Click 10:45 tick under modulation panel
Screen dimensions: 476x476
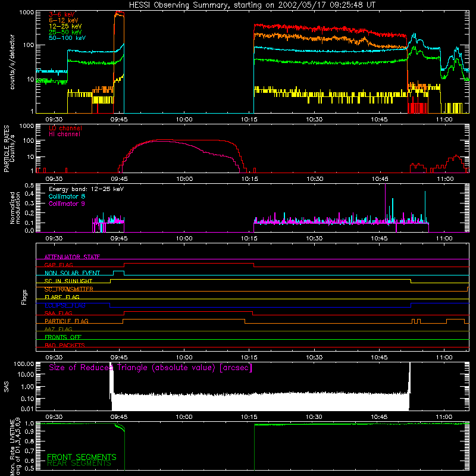(x=379, y=239)
